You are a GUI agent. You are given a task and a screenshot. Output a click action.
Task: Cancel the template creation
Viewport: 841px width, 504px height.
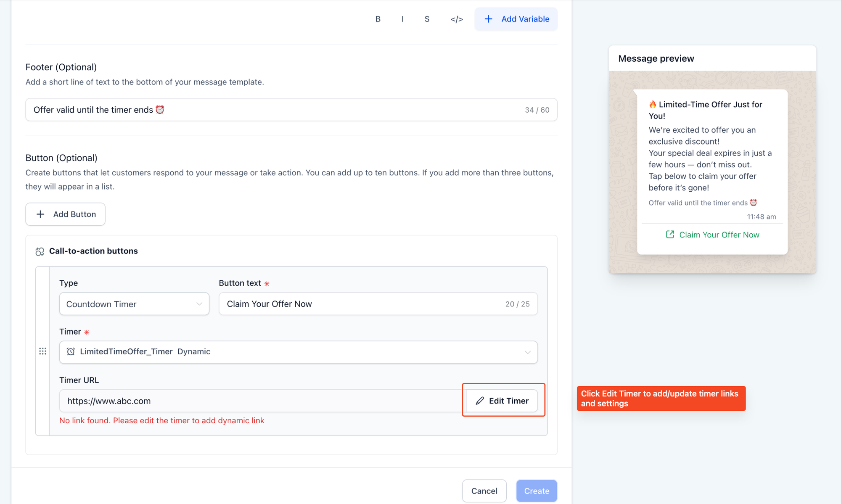pyautogui.click(x=484, y=491)
